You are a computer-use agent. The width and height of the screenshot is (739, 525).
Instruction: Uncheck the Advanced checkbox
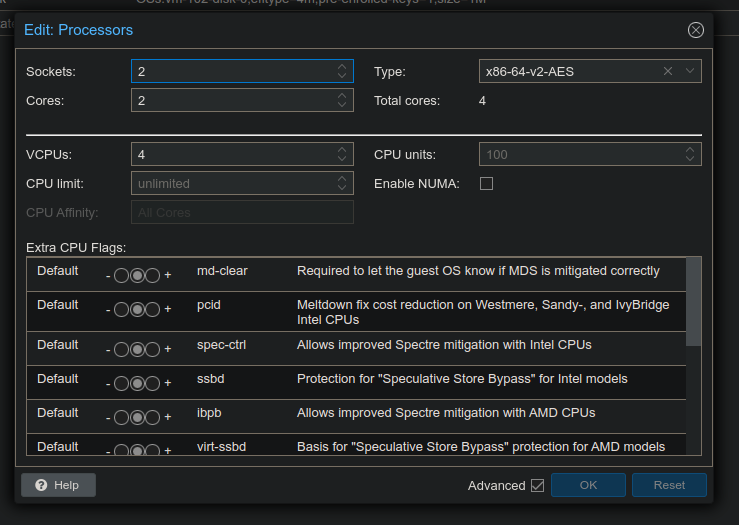click(538, 485)
